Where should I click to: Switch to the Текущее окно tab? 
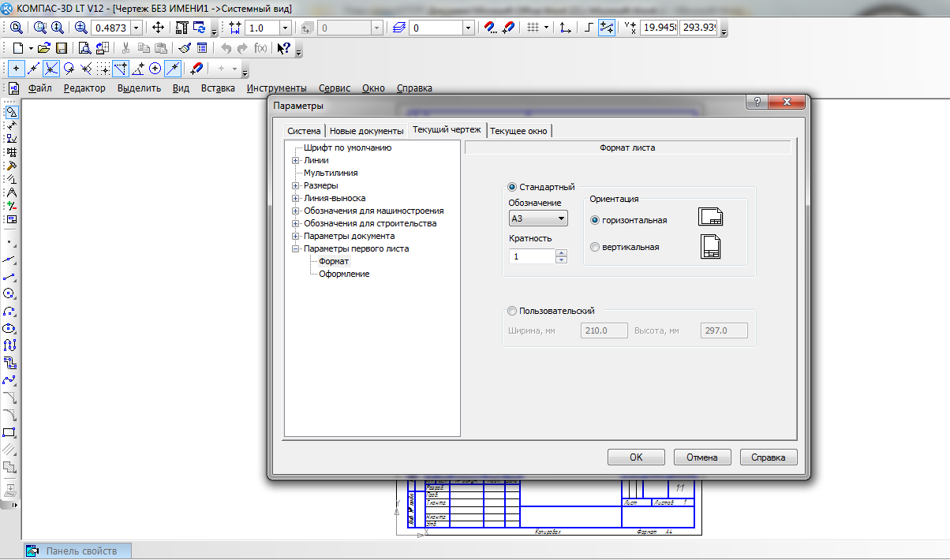coord(518,131)
